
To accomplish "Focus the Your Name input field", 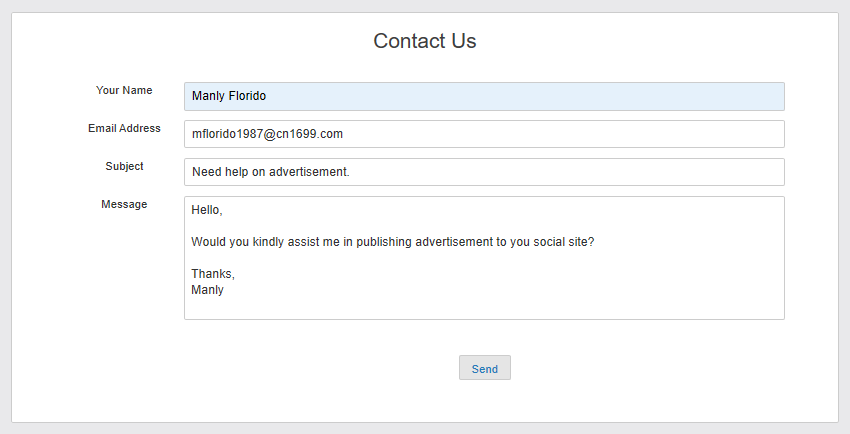I will point(484,96).
